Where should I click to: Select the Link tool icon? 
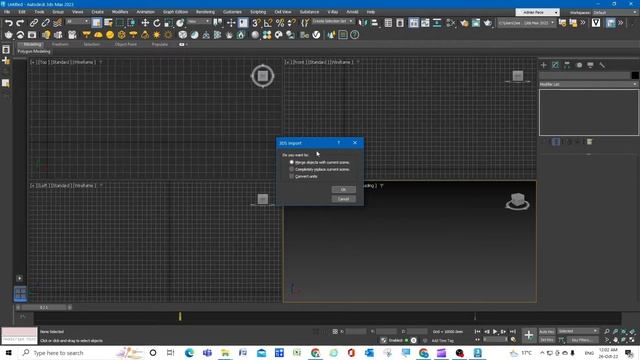click(x=34, y=23)
